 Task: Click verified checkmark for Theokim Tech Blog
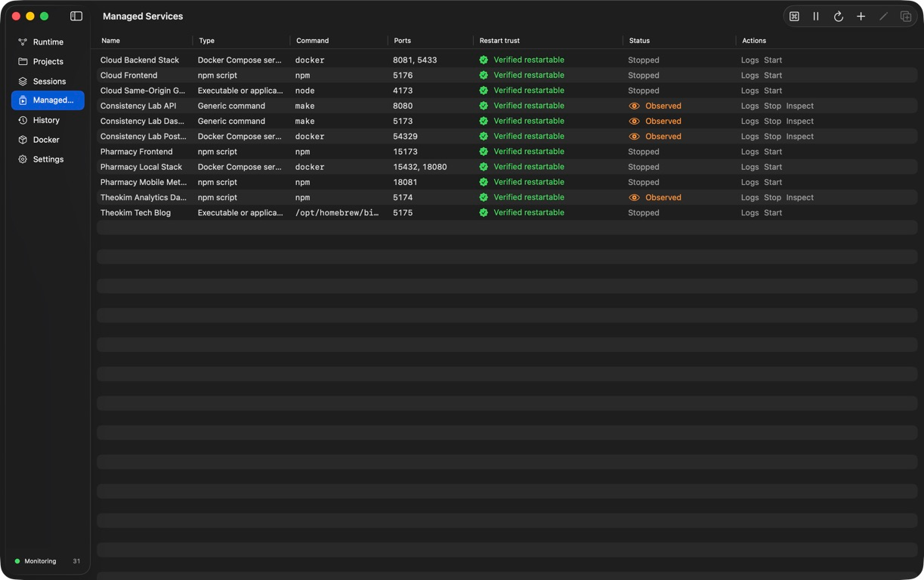(x=484, y=212)
